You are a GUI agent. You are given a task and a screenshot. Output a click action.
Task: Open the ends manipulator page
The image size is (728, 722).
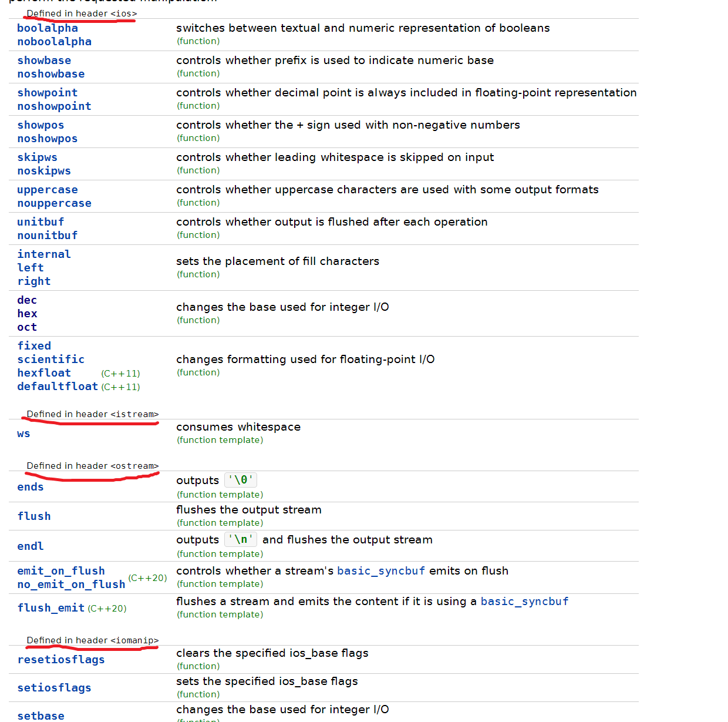coord(31,487)
